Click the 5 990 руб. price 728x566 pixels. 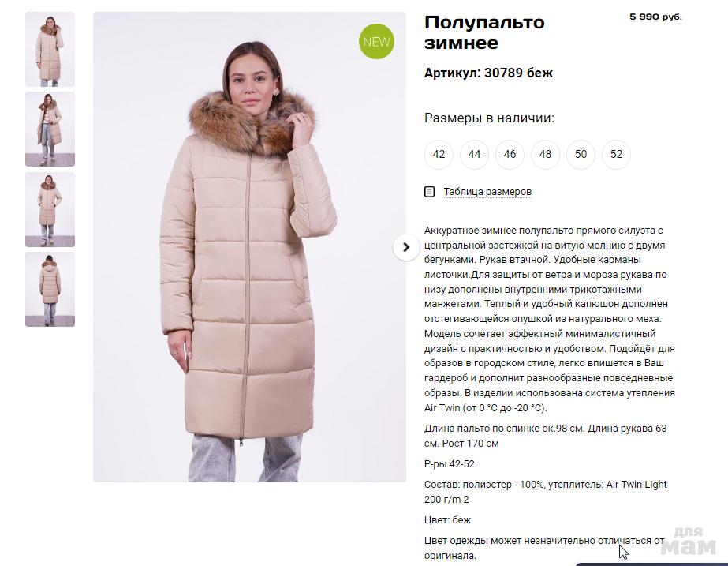pos(655,17)
